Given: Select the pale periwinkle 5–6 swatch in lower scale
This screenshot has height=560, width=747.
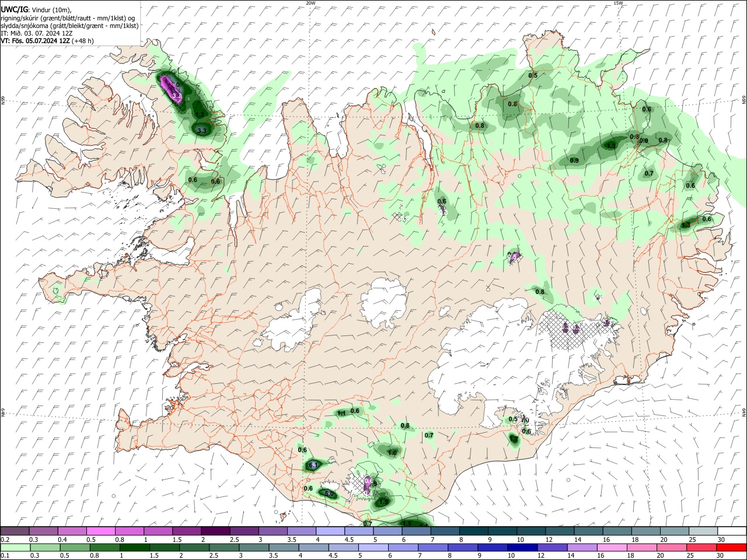Looking at the screenshot, I should 373,547.
